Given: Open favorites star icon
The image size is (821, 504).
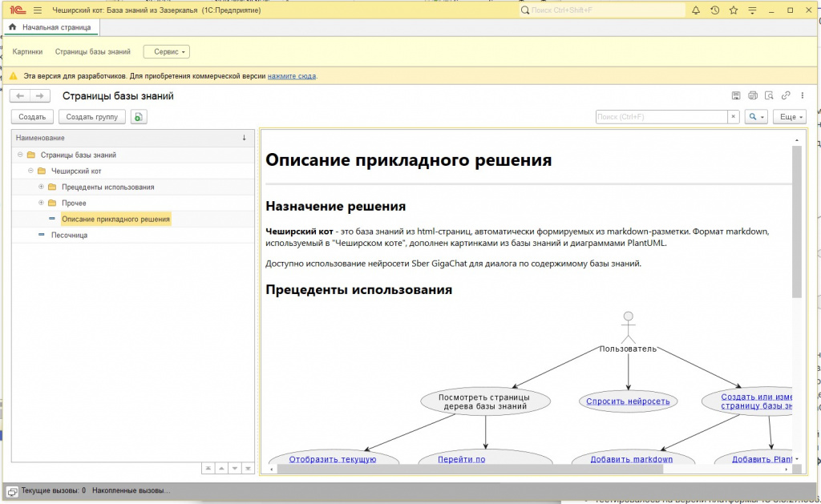Looking at the screenshot, I should (x=734, y=10).
